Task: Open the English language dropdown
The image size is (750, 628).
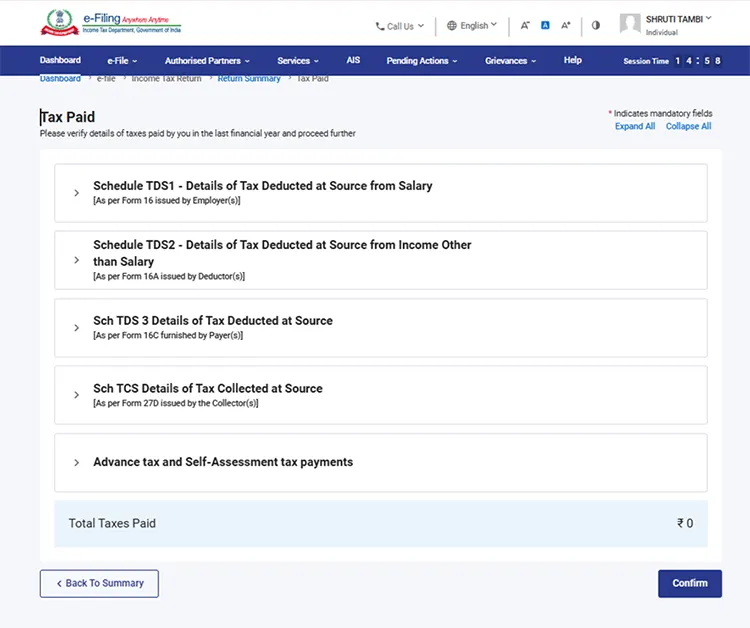Action: coord(472,25)
